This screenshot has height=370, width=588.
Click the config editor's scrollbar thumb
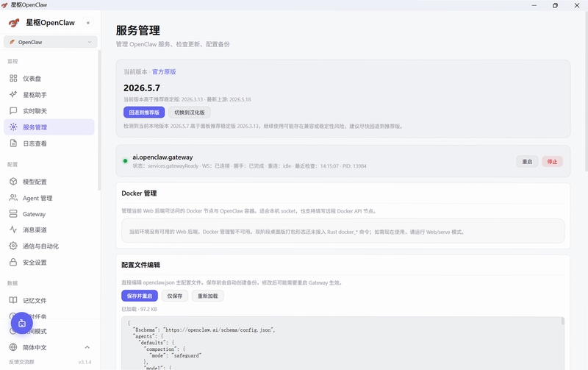click(562, 321)
